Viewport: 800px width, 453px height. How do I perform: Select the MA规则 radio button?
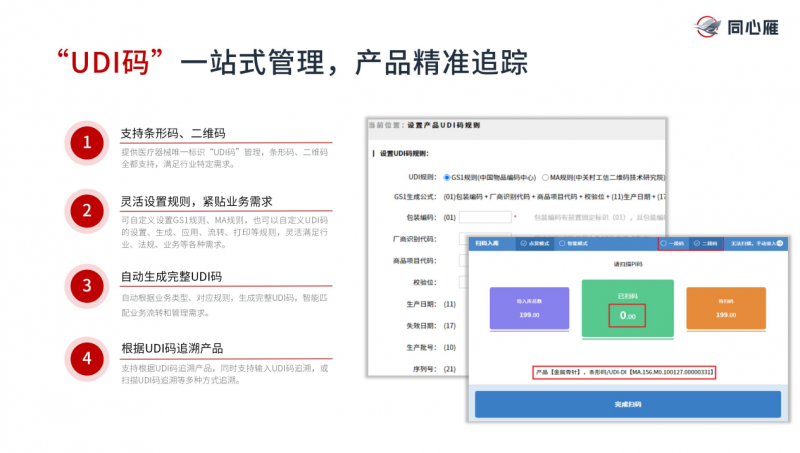[x=543, y=176]
